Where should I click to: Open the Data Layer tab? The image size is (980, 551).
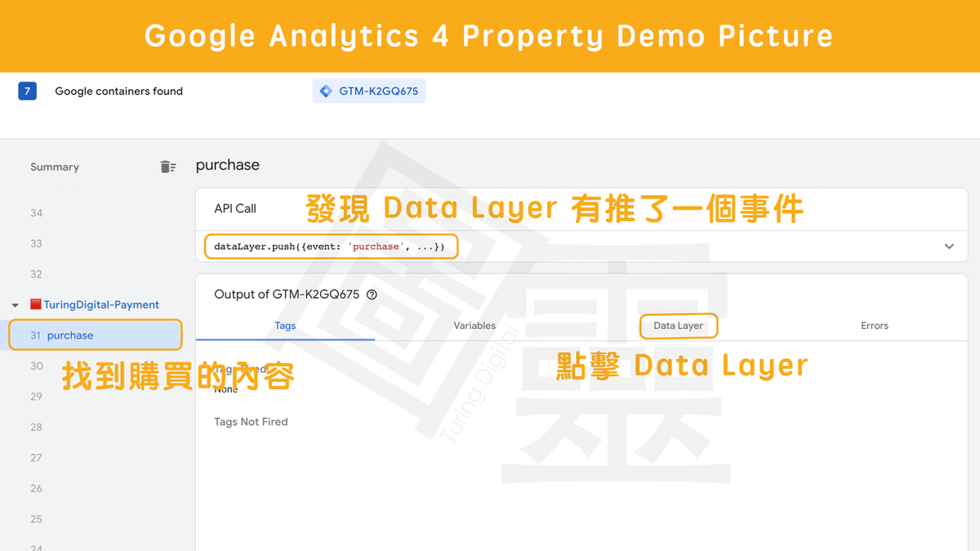[678, 326]
